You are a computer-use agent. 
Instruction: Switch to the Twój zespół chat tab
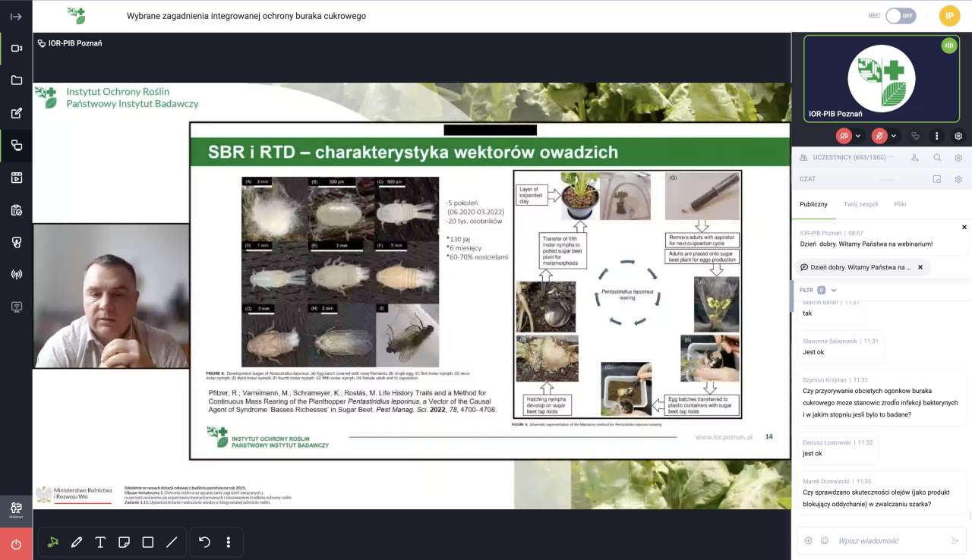pyautogui.click(x=860, y=204)
